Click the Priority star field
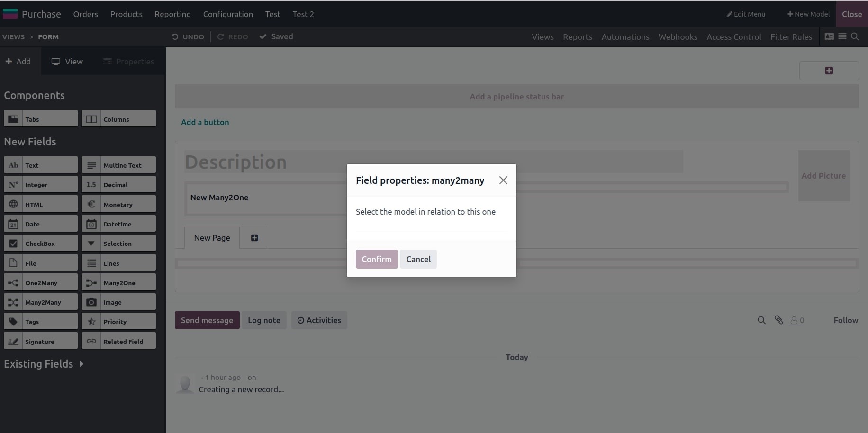 point(119,321)
